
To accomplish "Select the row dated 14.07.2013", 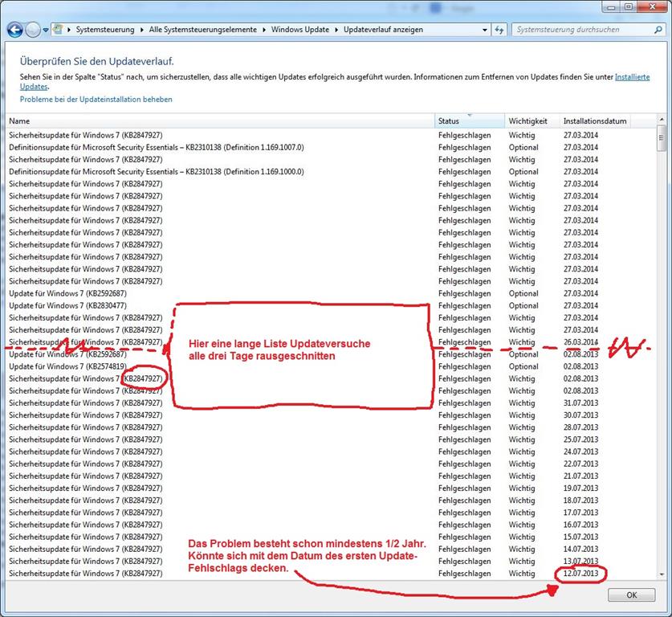I will click(330, 549).
